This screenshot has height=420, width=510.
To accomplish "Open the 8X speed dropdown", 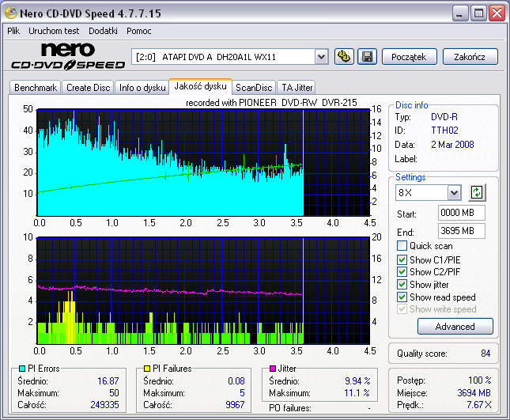I will 454,192.
